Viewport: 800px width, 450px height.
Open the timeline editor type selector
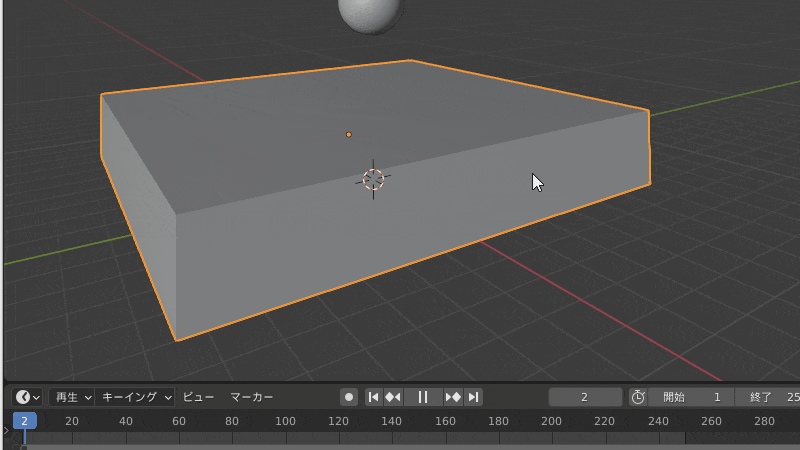click(28, 397)
